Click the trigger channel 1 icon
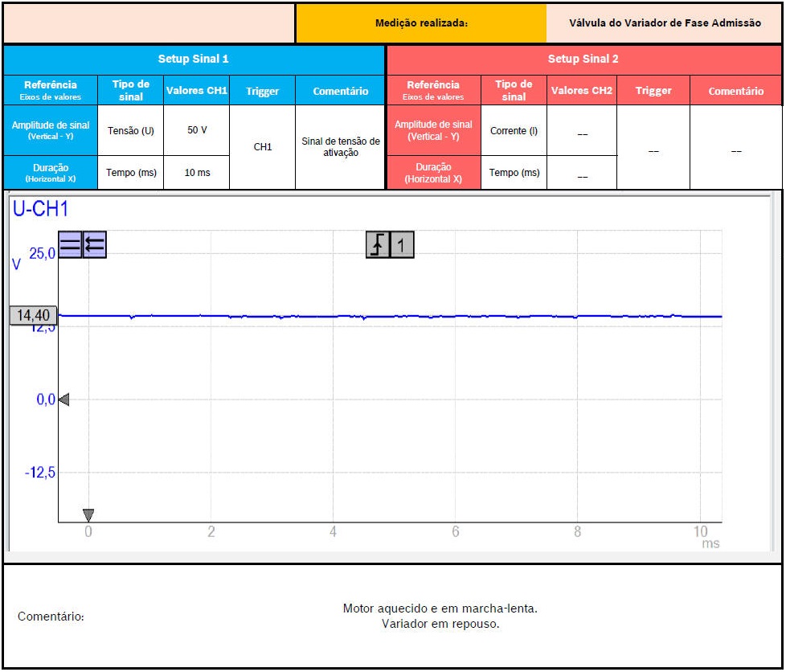 coord(402,245)
